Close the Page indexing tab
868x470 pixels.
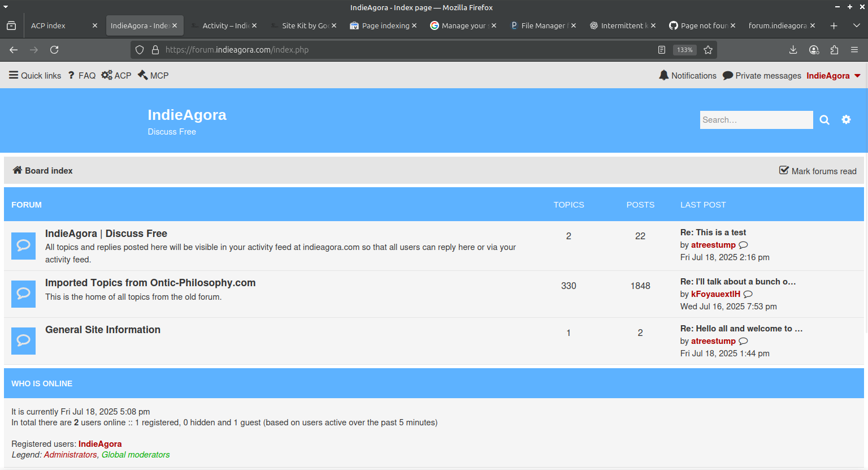pos(414,25)
